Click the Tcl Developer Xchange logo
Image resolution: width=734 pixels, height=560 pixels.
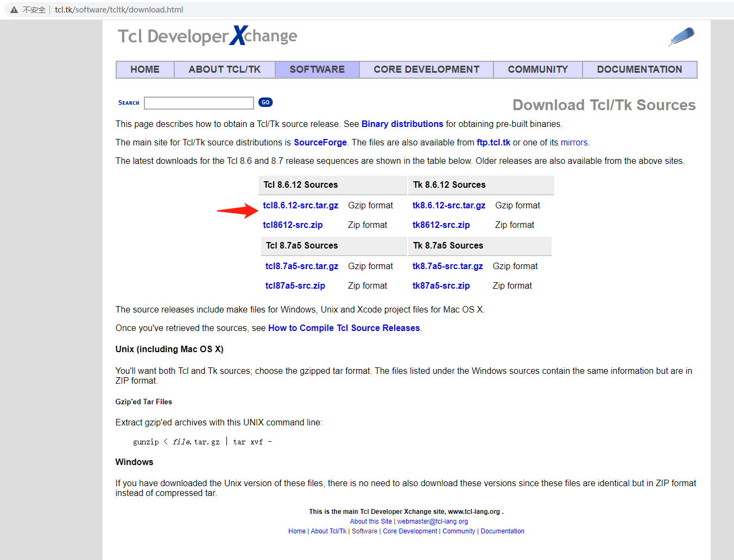pyautogui.click(x=207, y=36)
